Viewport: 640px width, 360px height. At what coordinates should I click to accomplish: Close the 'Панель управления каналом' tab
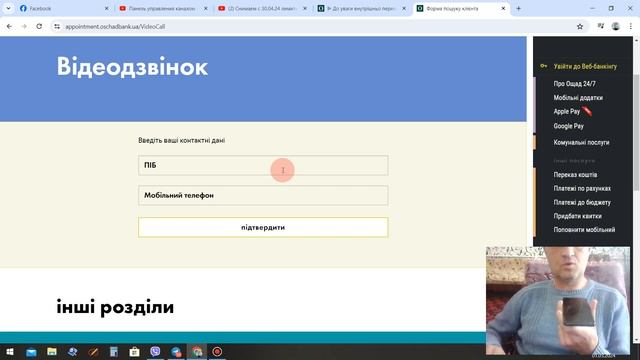[206, 8]
